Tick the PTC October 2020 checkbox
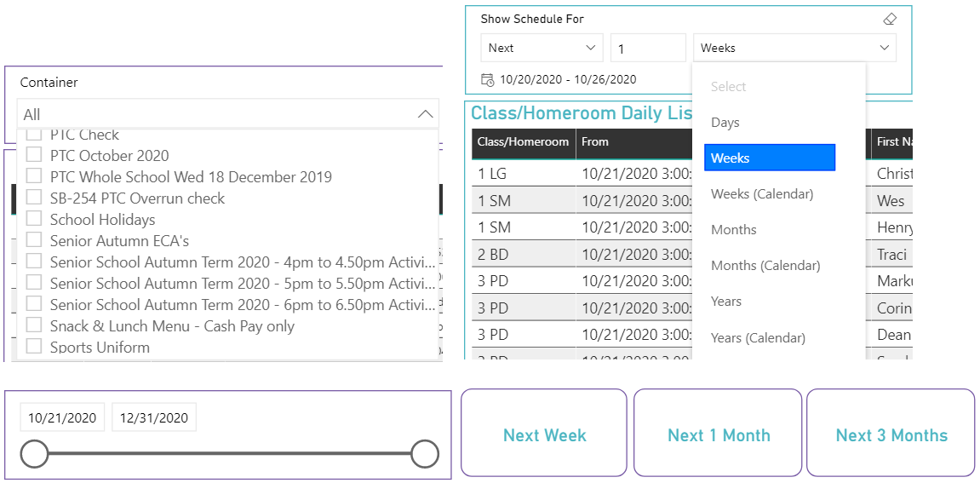 pos(34,155)
